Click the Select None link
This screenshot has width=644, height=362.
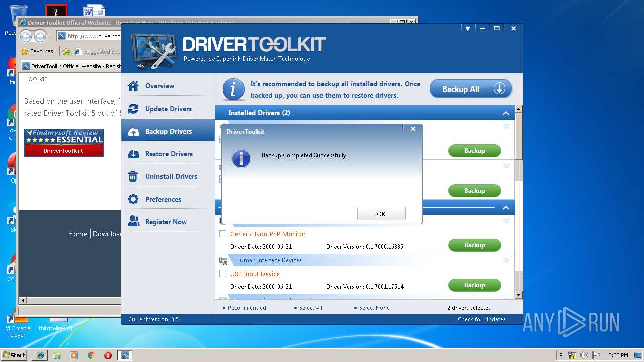pyautogui.click(x=374, y=308)
